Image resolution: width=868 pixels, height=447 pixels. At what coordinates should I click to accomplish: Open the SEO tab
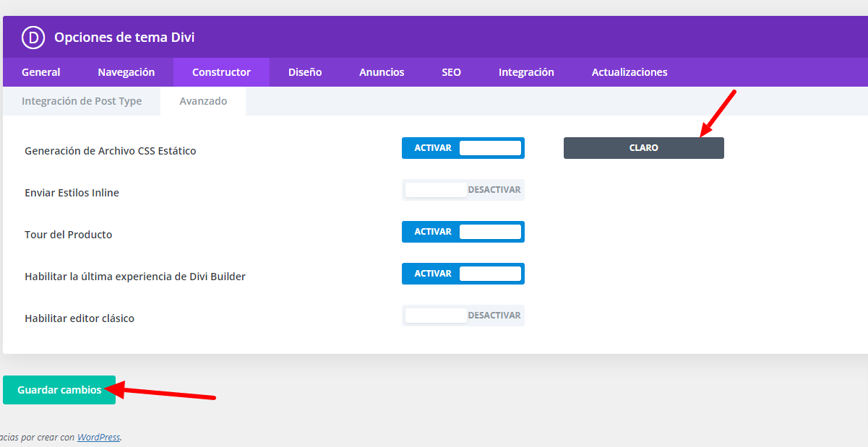point(452,72)
